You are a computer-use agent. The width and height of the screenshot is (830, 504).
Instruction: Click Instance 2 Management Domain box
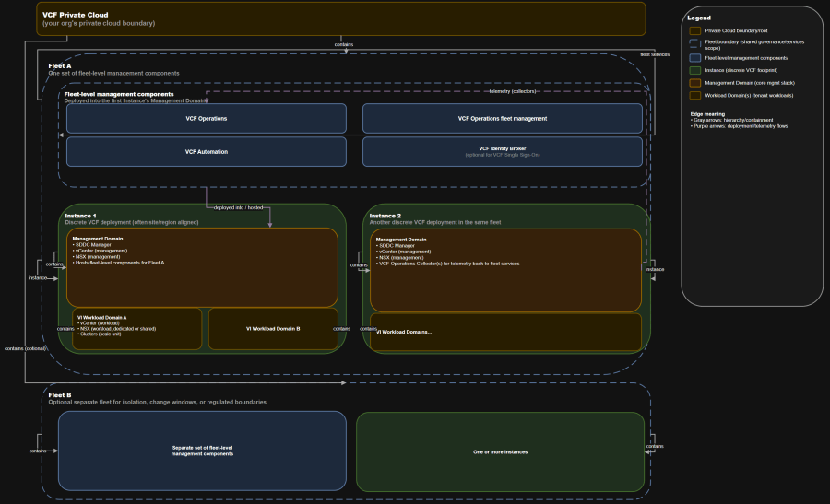pyautogui.click(x=505, y=270)
